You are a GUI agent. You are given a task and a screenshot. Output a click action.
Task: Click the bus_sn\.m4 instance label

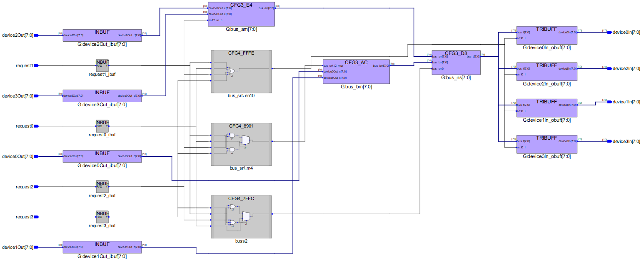click(242, 168)
